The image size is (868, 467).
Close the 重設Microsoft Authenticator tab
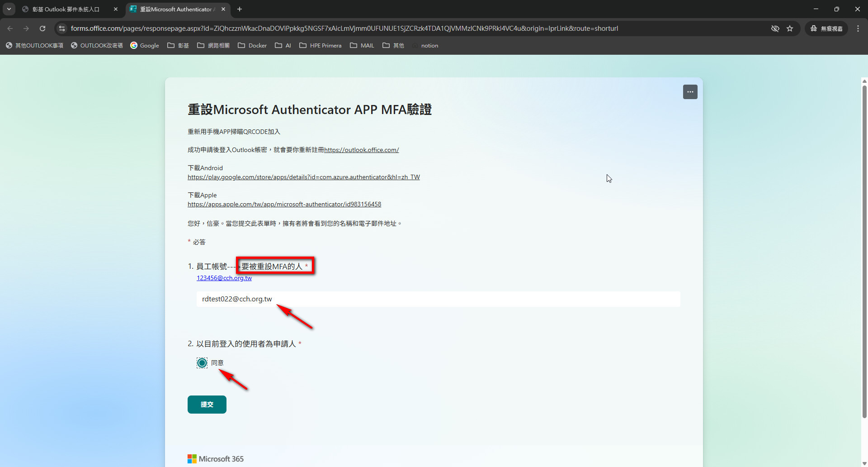click(223, 9)
